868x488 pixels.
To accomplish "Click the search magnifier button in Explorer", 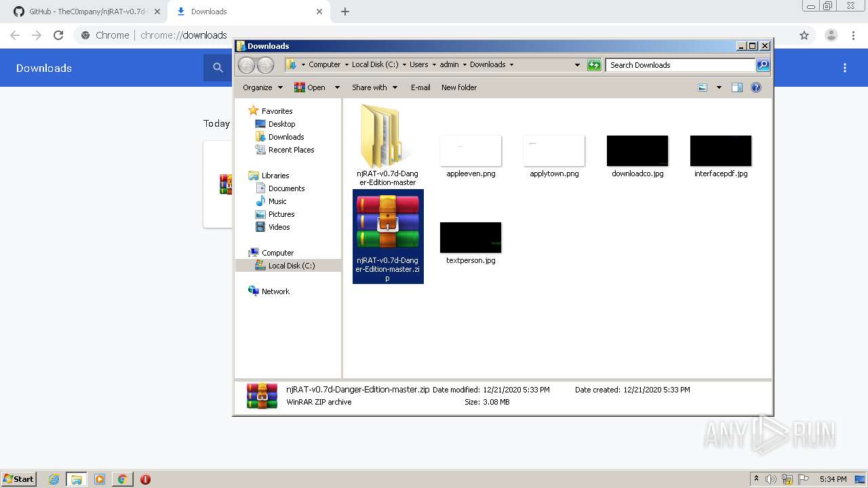I will [x=763, y=65].
